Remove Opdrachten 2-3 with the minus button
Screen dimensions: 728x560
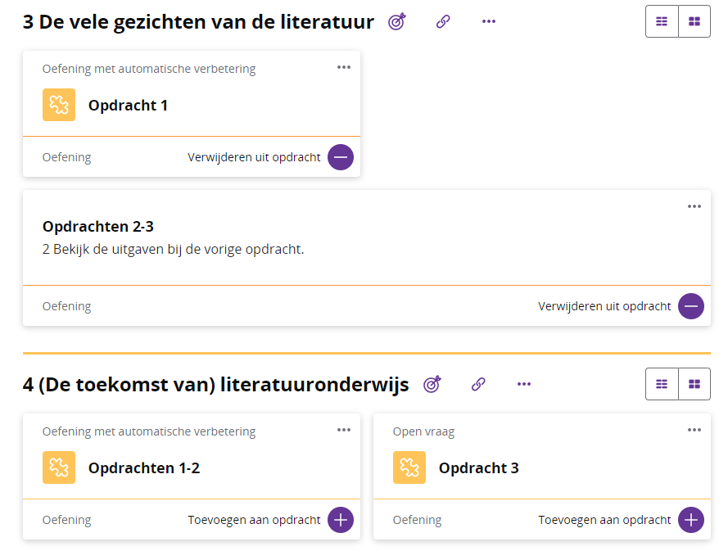pos(691,306)
